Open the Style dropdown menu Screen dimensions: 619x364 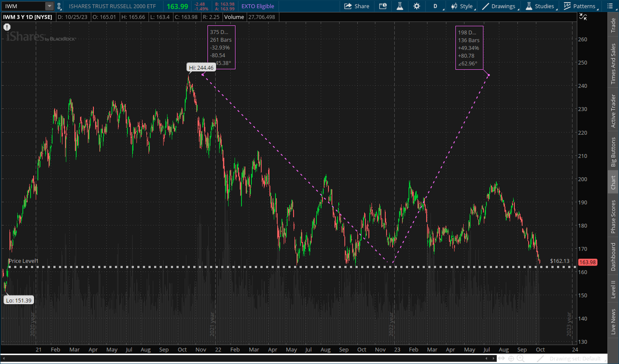[x=462, y=6]
